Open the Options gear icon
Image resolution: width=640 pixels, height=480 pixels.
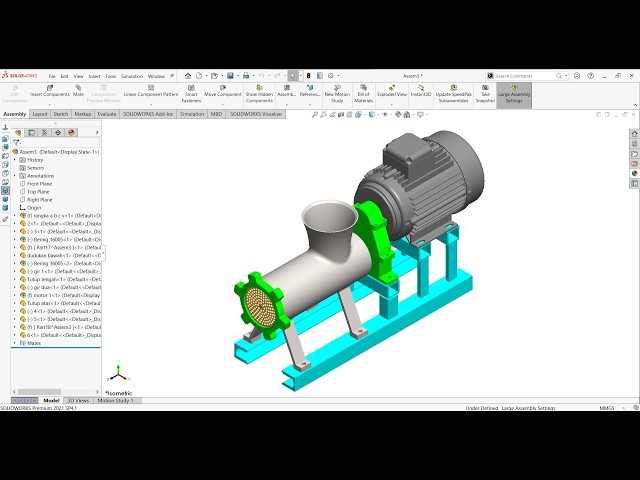pyautogui.click(x=331, y=76)
